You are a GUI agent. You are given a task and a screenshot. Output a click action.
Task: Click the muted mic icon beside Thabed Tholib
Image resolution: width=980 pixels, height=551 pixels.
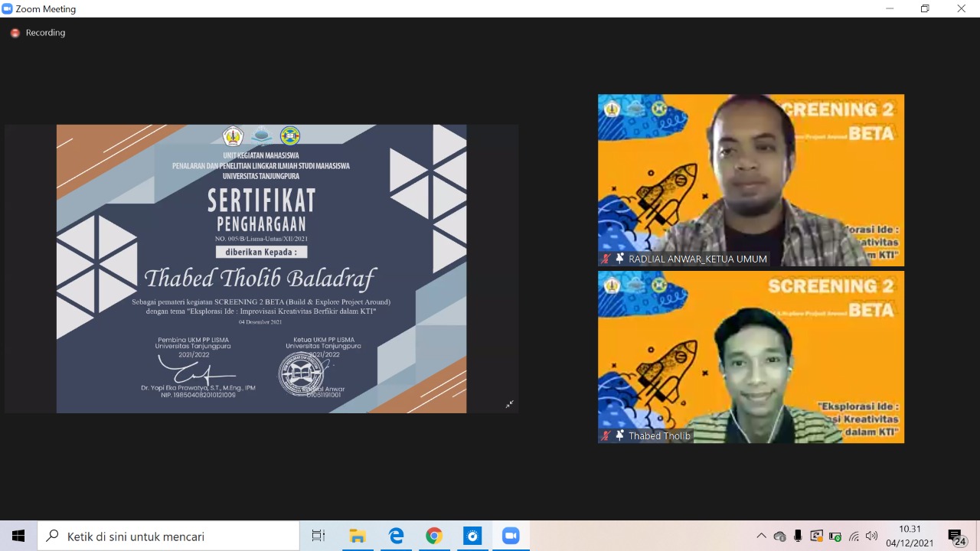[x=606, y=435]
